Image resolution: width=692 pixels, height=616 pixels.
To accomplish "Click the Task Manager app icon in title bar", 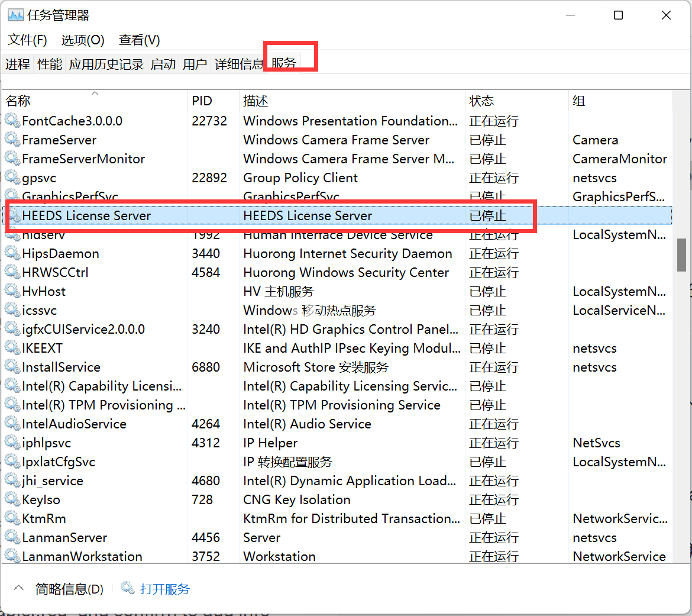I will click(15, 15).
